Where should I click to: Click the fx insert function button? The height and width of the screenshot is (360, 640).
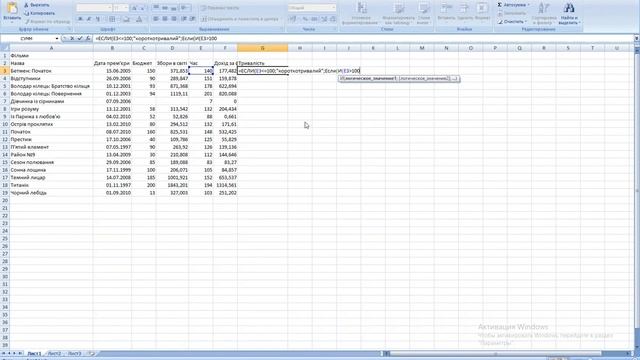pyautogui.click(x=88, y=38)
